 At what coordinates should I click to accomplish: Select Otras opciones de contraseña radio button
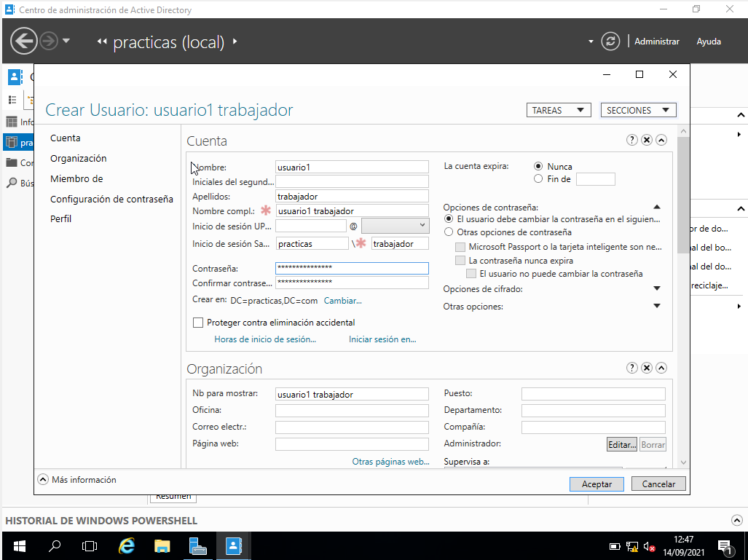pos(449,232)
